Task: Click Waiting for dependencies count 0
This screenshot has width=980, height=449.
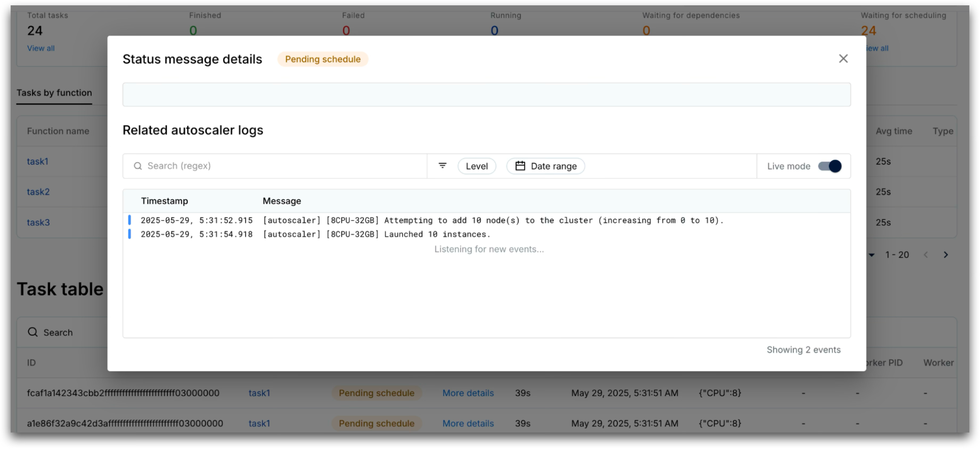Action: [x=646, y=30]
